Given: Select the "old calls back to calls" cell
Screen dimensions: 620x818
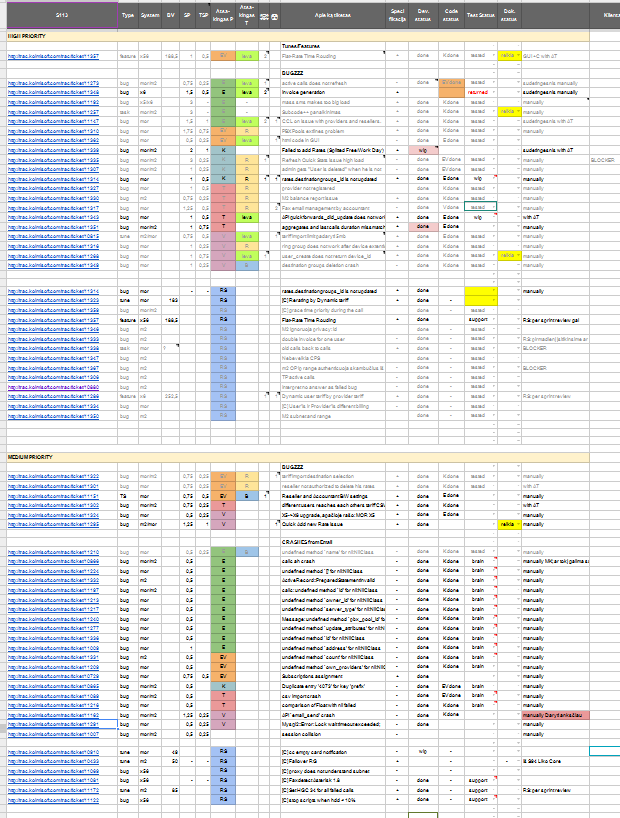Looking at the screenshot, I should tap(333, 348).
